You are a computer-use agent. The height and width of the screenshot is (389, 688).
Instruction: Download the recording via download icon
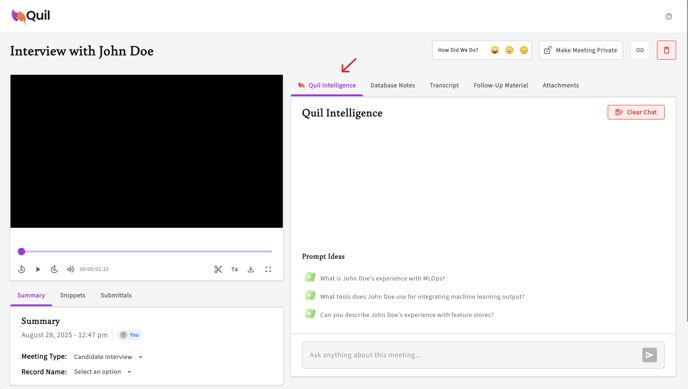pyautogui.click(x=251, y=269)
